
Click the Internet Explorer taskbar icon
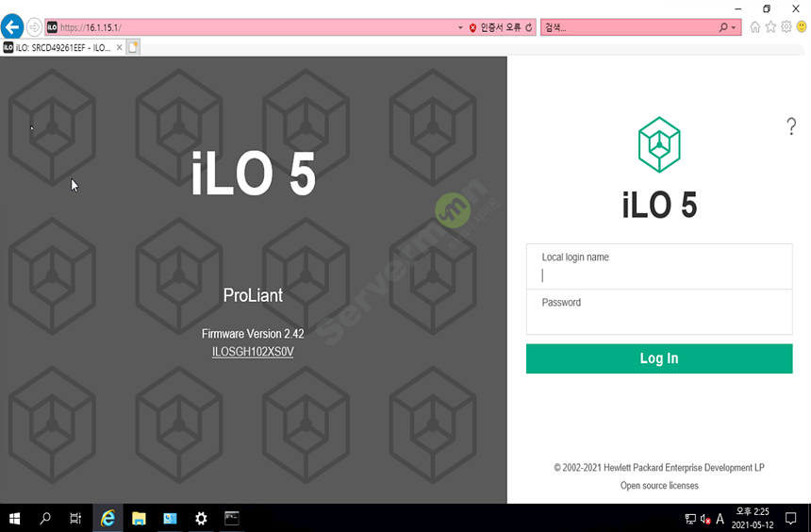108,518
